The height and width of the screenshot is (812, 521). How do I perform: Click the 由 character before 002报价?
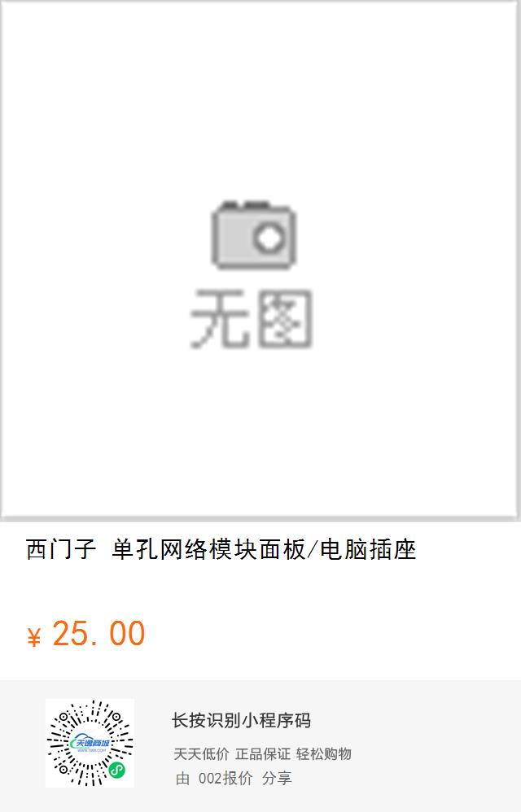(x=183, y=778)
